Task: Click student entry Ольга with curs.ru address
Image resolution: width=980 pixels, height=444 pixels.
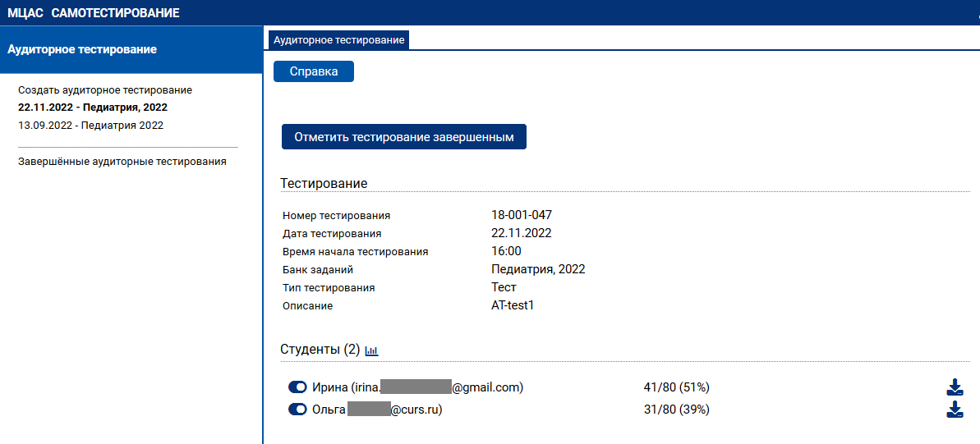Action: [377, 410]
